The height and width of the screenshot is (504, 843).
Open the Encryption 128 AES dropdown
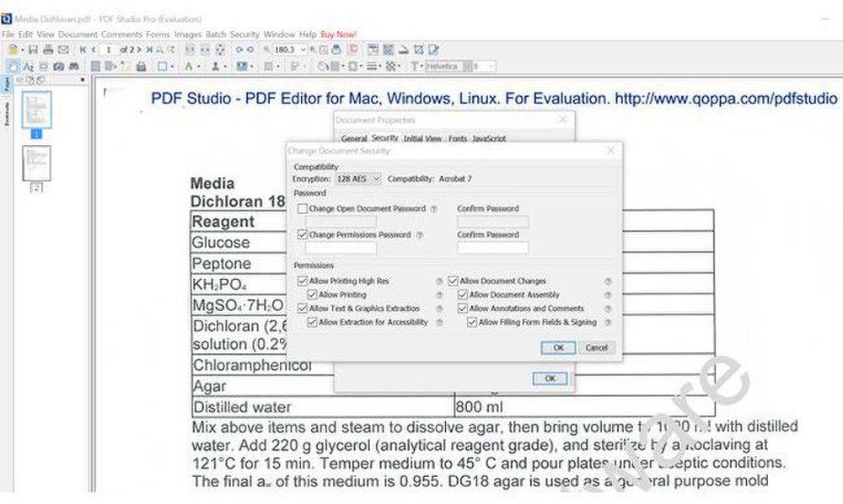click(x=358, y=179)
